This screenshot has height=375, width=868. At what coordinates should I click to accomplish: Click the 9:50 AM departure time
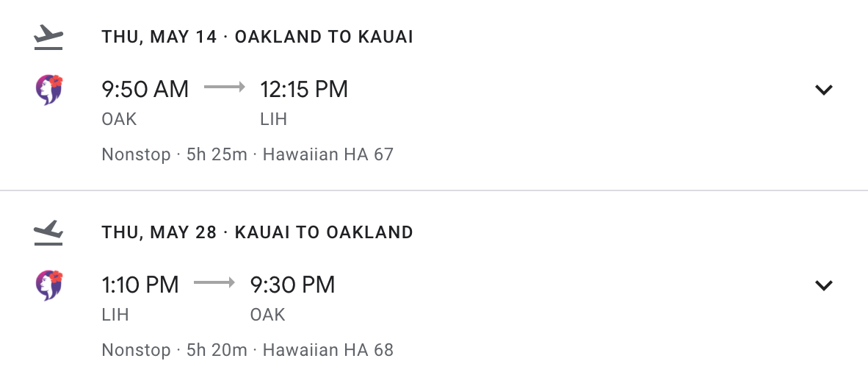(145, 89)
